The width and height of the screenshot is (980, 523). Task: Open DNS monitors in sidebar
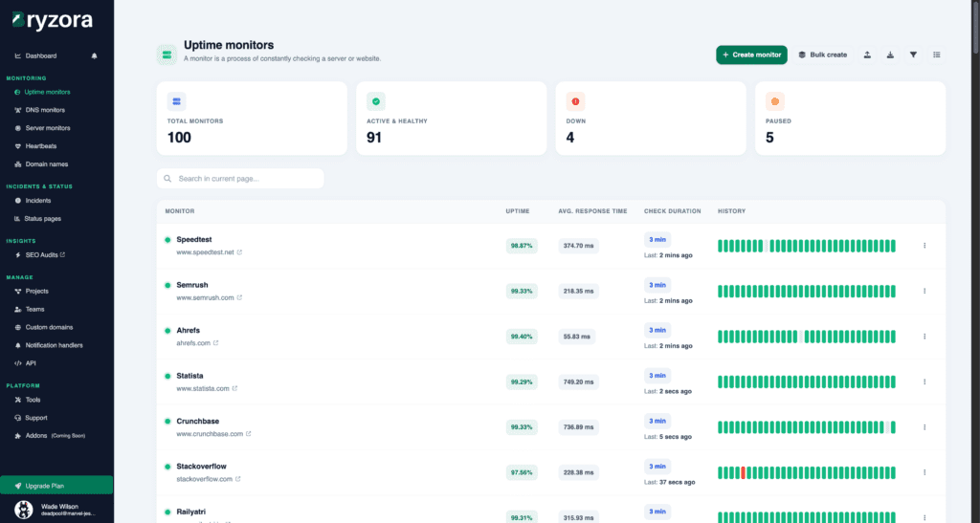(45, 110)
